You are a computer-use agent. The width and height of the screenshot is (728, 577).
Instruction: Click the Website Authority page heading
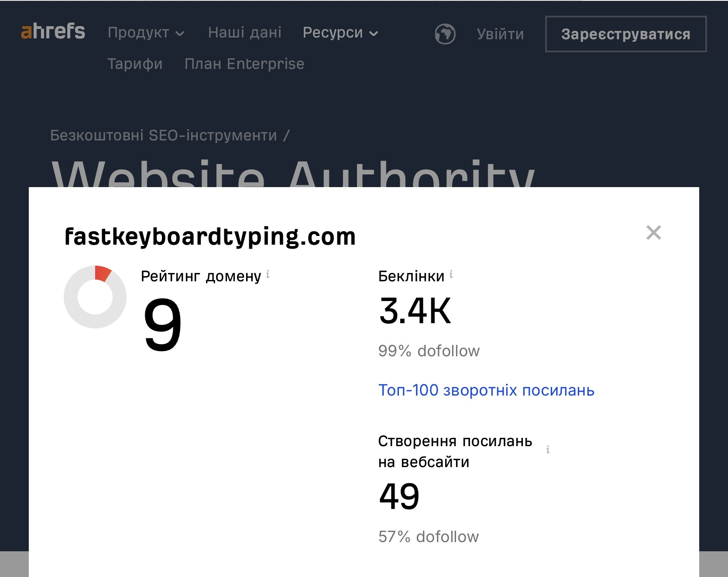tap(293, 174)
